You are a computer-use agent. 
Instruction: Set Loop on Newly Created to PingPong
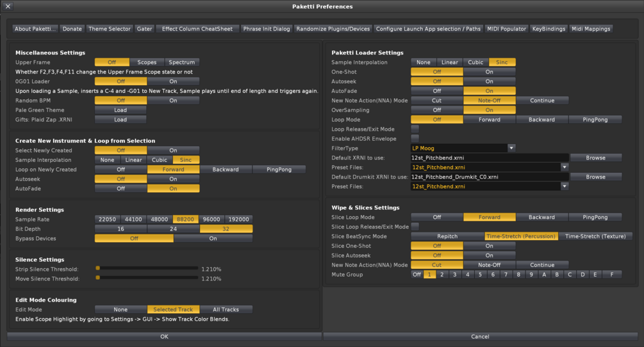click(279, 170)
